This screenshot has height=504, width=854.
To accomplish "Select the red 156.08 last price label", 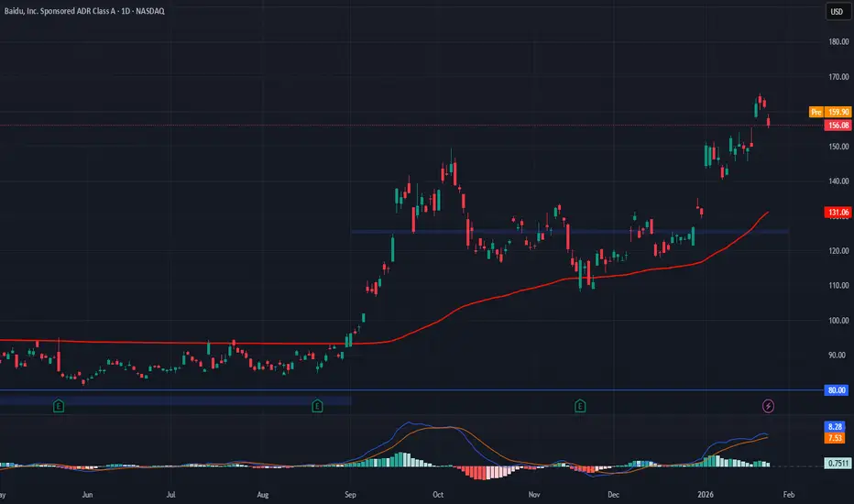I will click(838, 126).
